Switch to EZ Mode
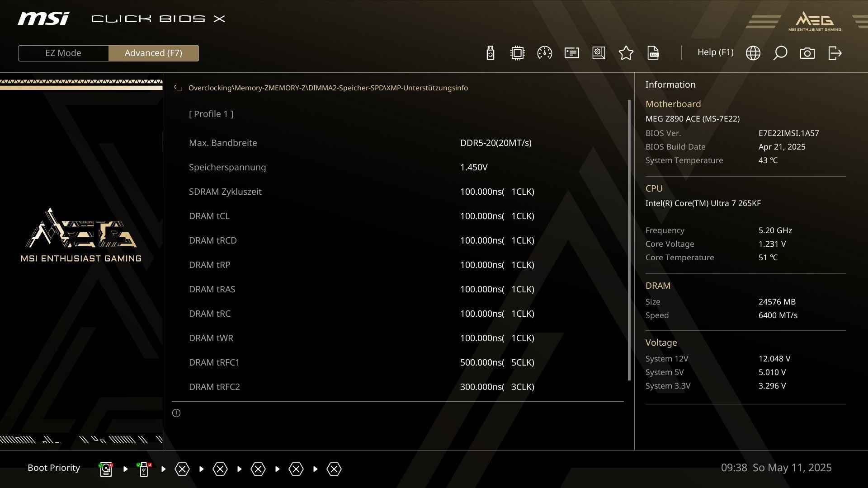This screenshot has height=488, width=868. click(x=63, y=53)
